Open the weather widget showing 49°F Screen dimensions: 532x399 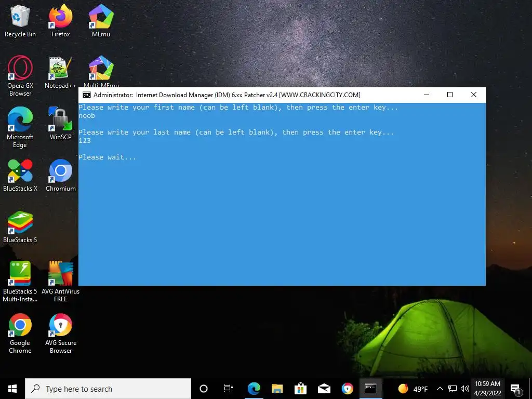[x=413, y=389]
